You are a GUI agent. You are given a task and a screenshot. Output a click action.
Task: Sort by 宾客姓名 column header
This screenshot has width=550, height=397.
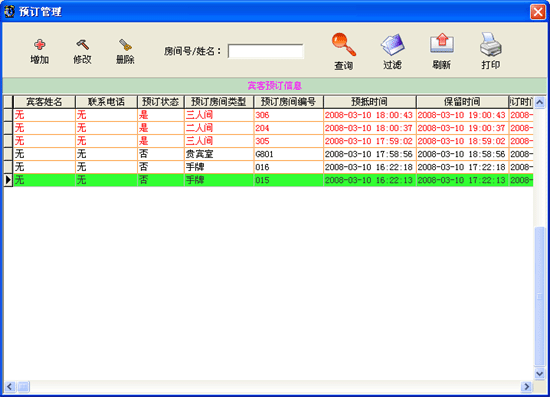pos(44,102)
